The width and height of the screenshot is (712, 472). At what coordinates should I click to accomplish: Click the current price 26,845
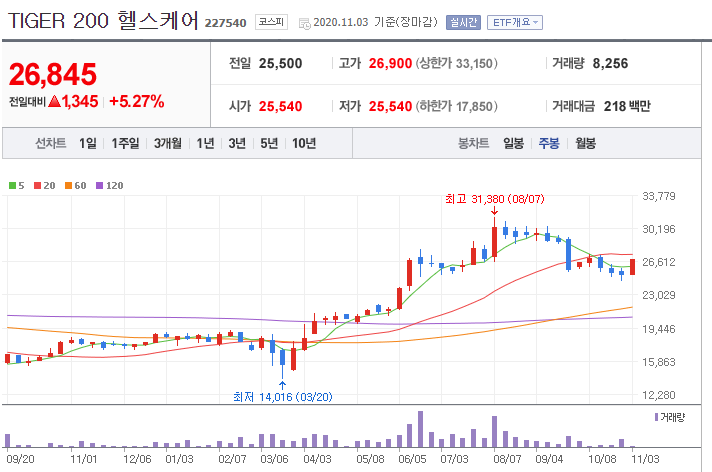click(53, 74)
